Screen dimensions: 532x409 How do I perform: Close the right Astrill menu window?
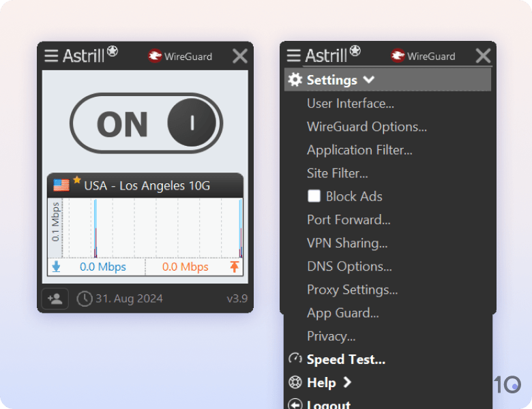tap(483, 56)
